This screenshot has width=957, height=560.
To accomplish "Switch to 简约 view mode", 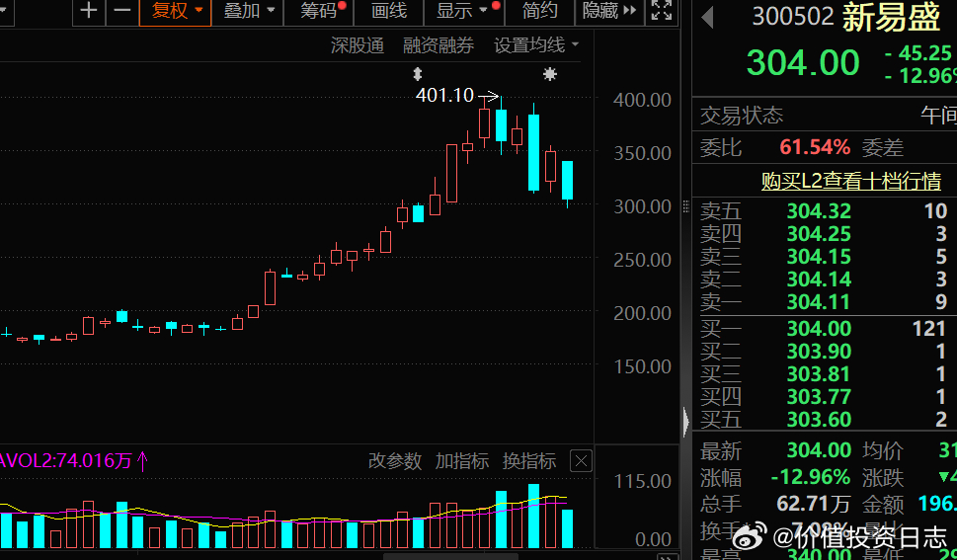I will pyautogui.click(x=539, y=11).
